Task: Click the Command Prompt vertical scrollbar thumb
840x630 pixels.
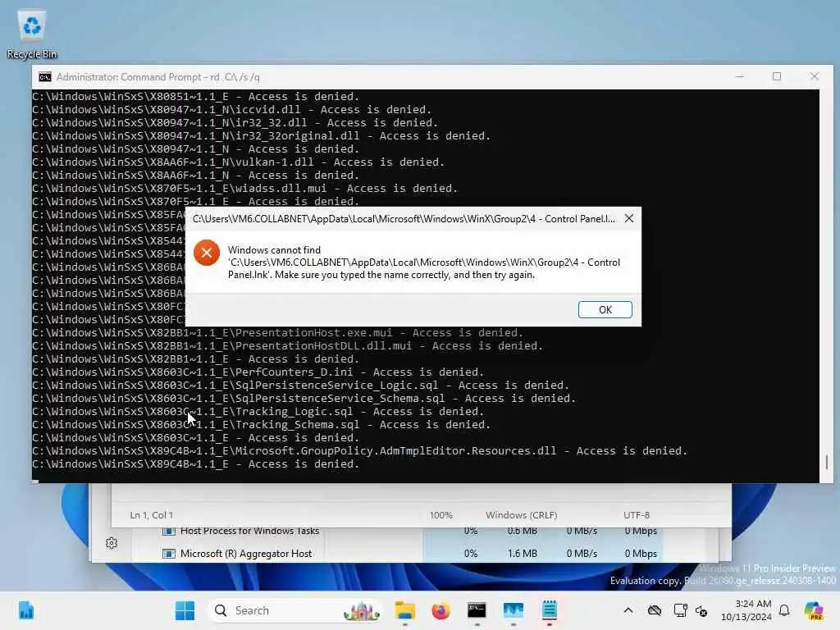Action: 827,462
